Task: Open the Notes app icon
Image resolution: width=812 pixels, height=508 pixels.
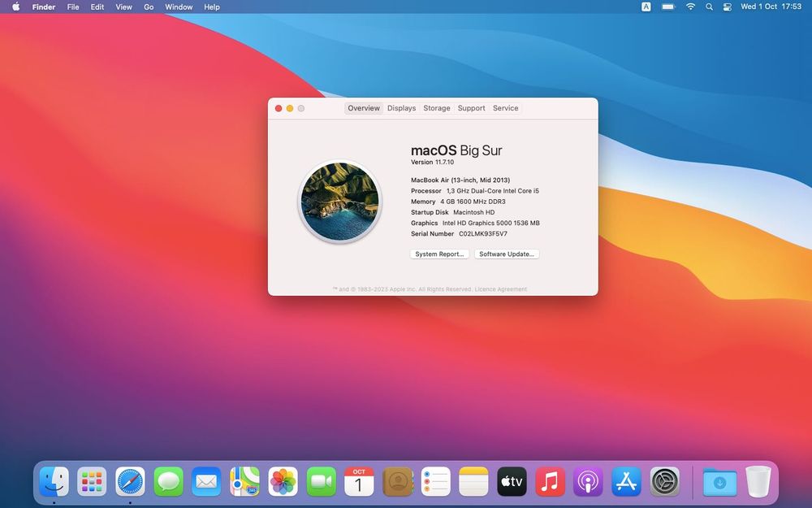Action: click(473, 481)
